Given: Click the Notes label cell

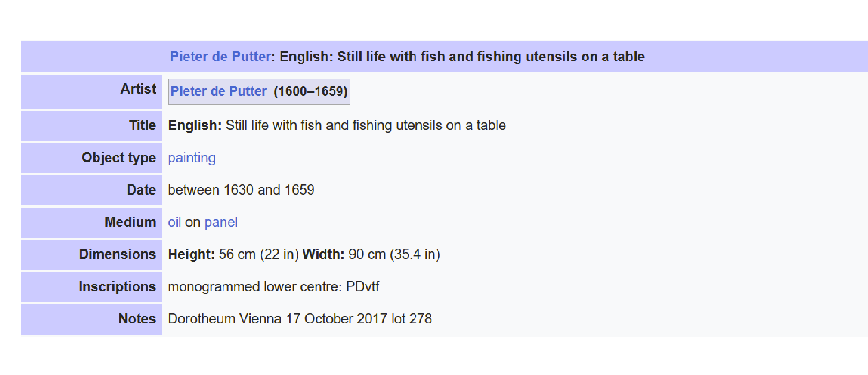Looking at the screenshot, I should pos(91,319).
